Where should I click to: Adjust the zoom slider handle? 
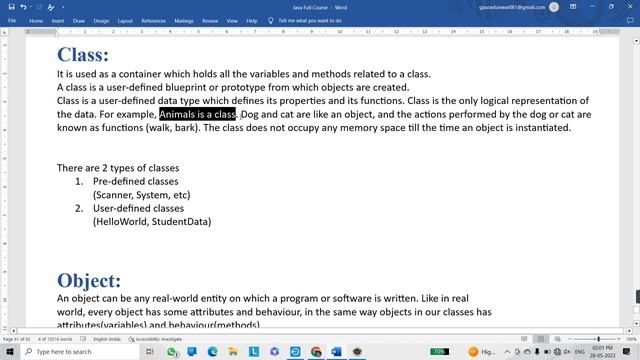tap(598, 339)
